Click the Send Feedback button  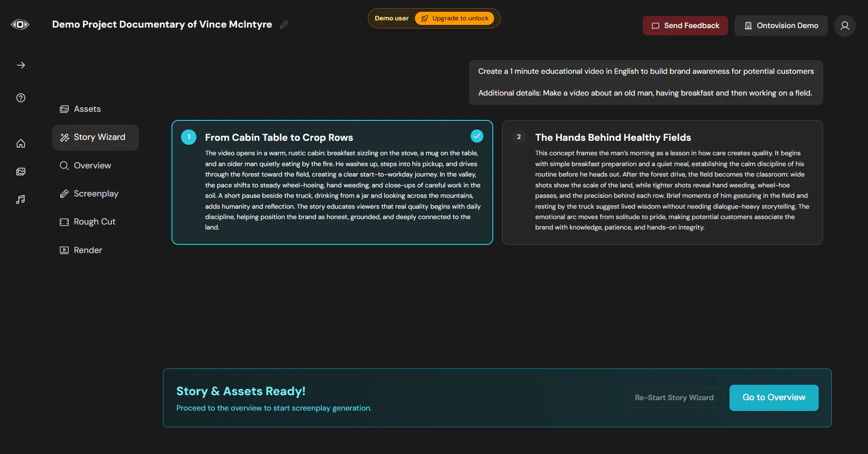click(685, 26)
